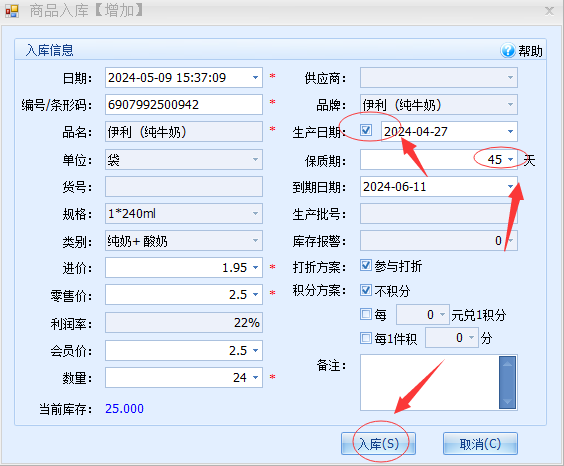Open the 库存报警 value dropdown arrow
564x466 pixels.
pyautogui.click(x=511, y=241)
